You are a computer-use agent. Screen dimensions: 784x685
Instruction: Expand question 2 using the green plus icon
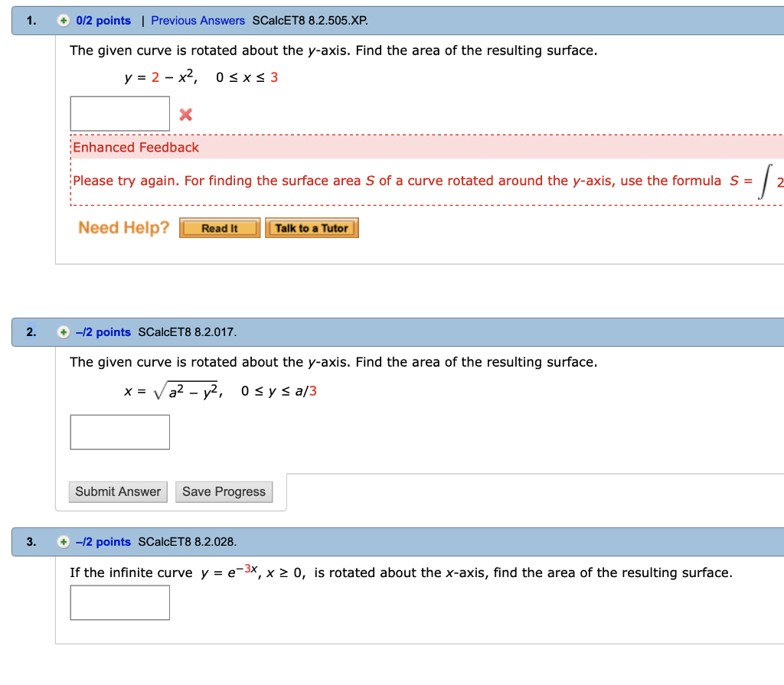coord(61,331)
